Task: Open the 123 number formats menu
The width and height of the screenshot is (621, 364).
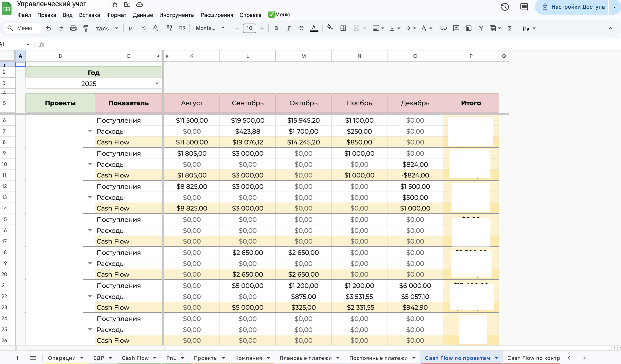Action: coord(181,28)
